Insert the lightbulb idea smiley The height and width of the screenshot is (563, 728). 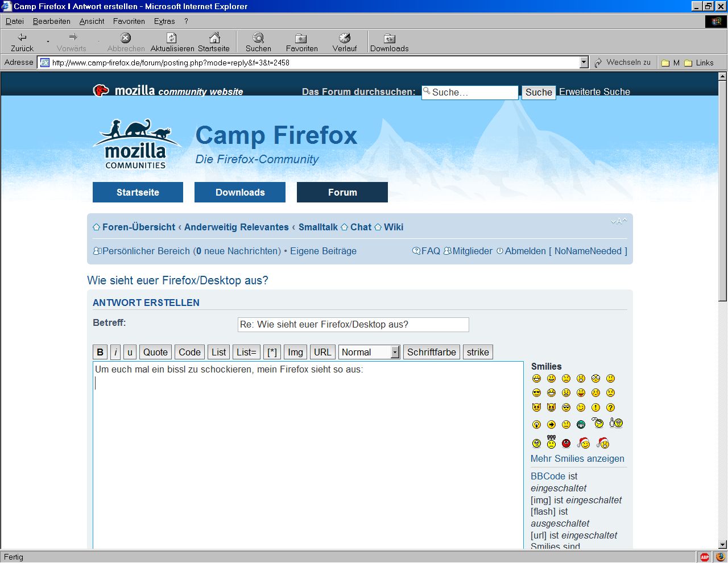(x=536, y=424)
